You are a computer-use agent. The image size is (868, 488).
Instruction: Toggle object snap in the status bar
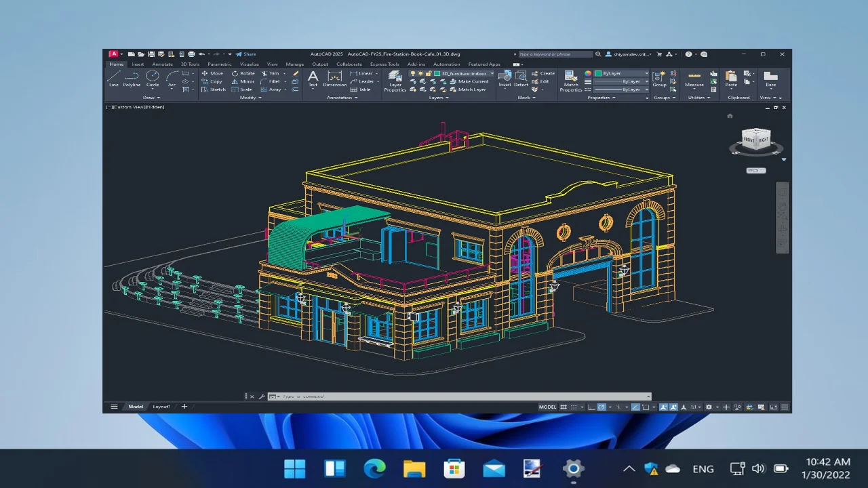pyautogui.click(x=645, y=407)
